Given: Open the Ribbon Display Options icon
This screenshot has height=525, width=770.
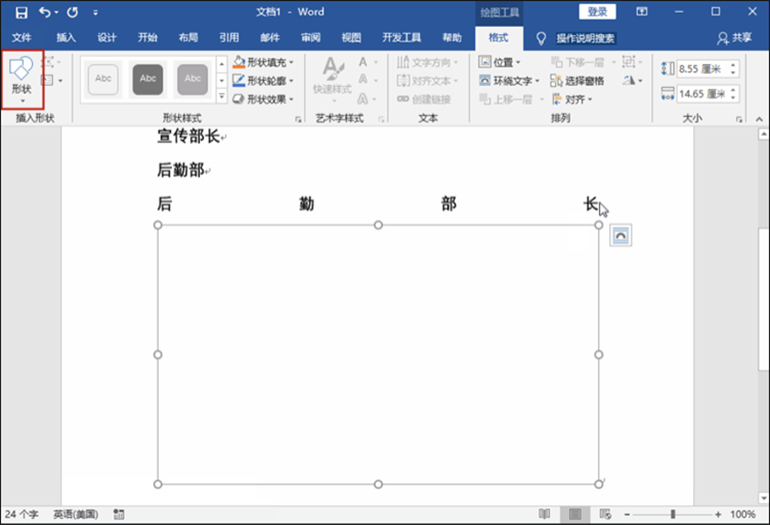Looking at the screenshot, I should [x=642, y=12].
